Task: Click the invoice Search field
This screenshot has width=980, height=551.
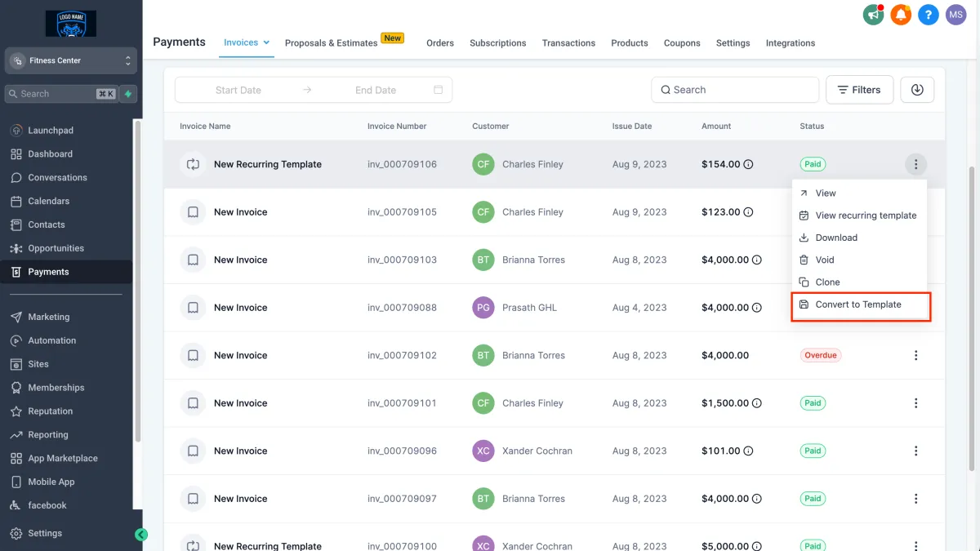Action: (734, 90)
